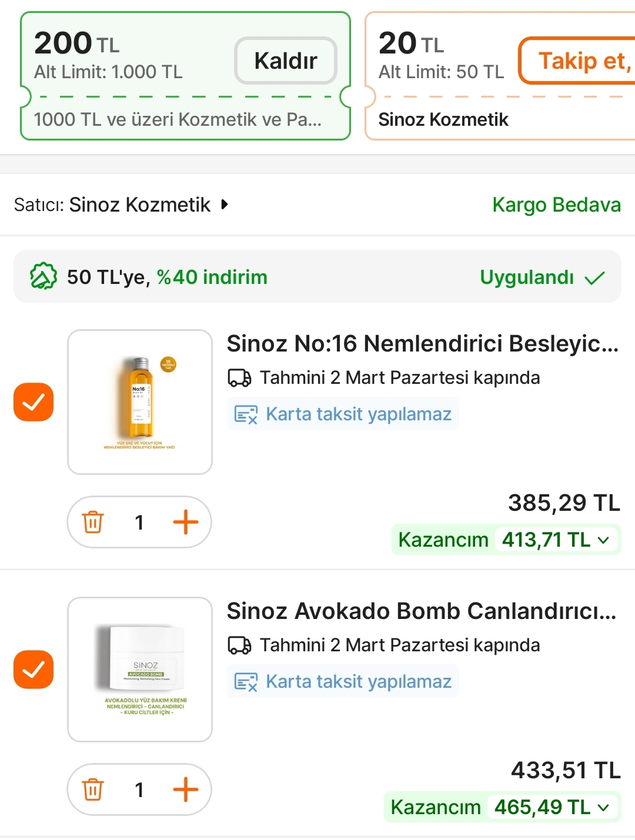Expand Kazancım 413,71 TL savings details
This screenshot has width=635, height=840.
pos(603,540)
